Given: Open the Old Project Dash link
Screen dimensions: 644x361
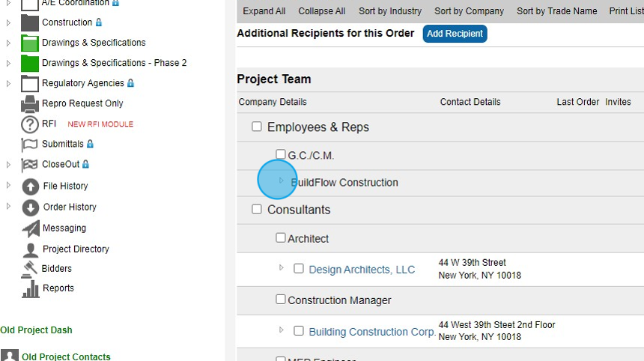Looking at the screenshot, I should (36, 330).
